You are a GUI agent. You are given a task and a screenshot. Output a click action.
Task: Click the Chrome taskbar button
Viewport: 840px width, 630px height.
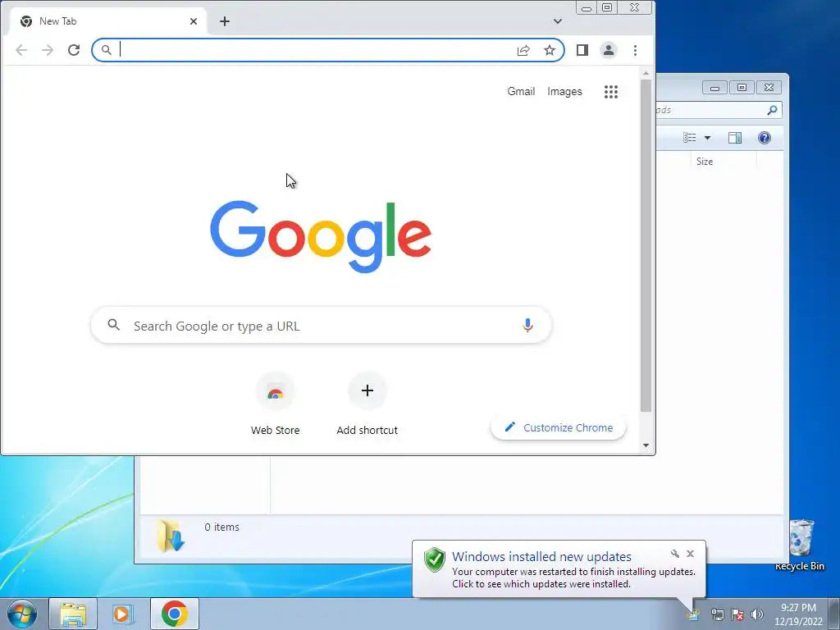pyautogui.click(x=175, y=614)
